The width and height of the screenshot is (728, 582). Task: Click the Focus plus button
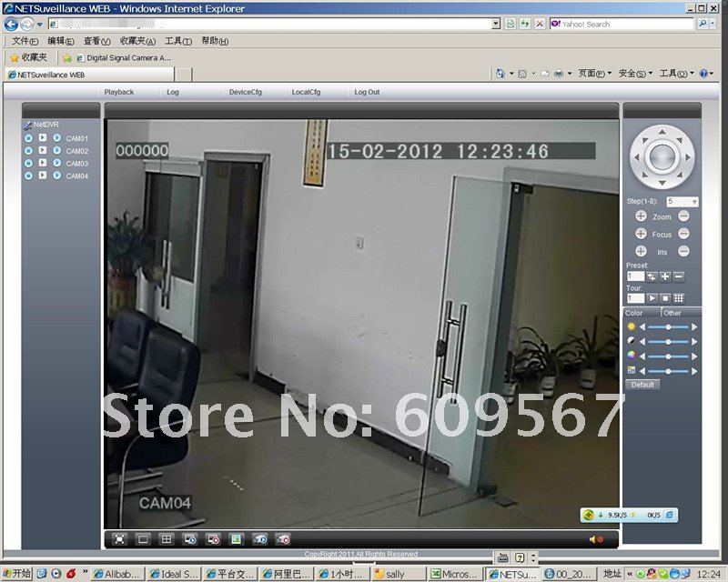pyautogui.click(x=641, y=234)
